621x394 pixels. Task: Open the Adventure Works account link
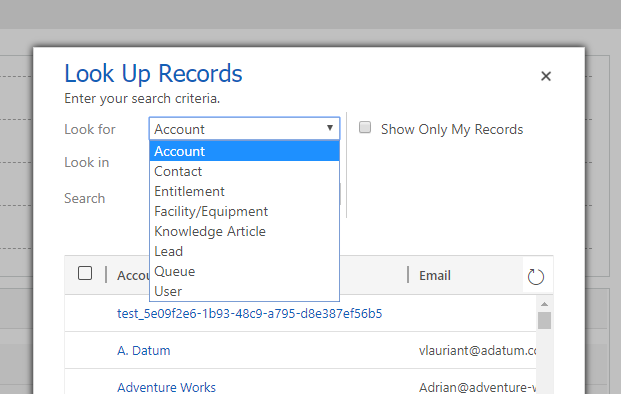166,387
